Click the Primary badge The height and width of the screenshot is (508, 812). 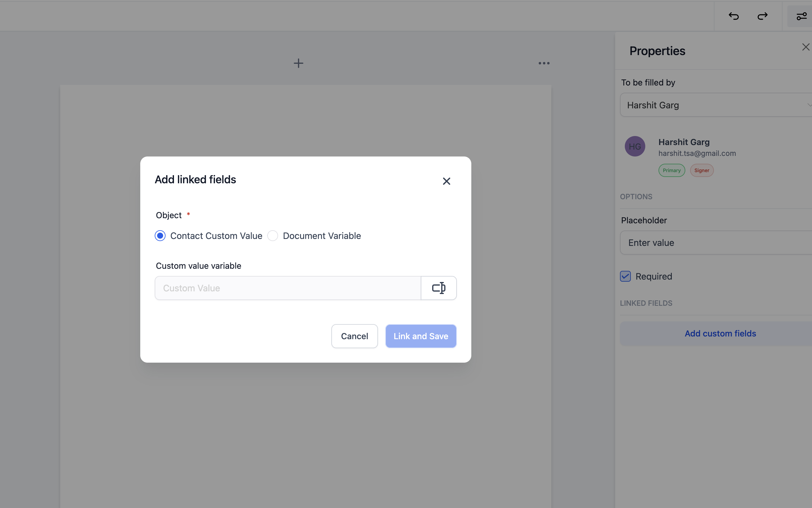(x=671, y=171)
